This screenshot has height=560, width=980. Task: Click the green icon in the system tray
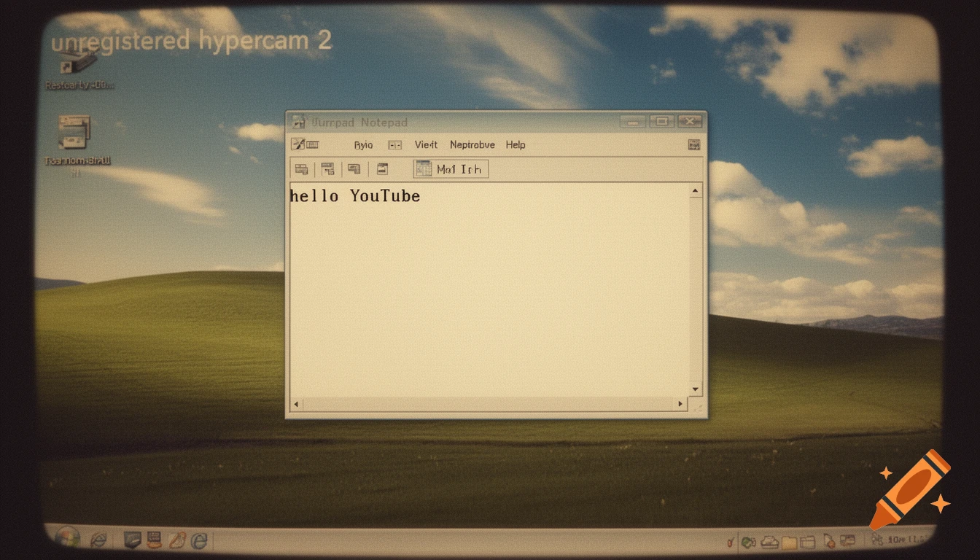[749, 542]
